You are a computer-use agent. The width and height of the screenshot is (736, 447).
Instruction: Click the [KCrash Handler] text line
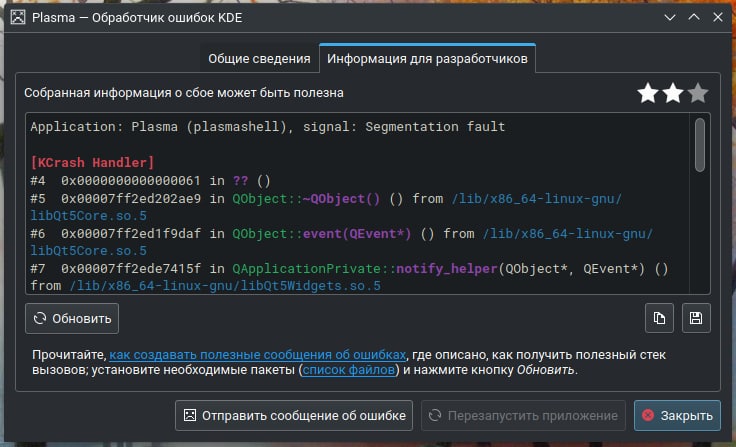click(x=92, y=162)
